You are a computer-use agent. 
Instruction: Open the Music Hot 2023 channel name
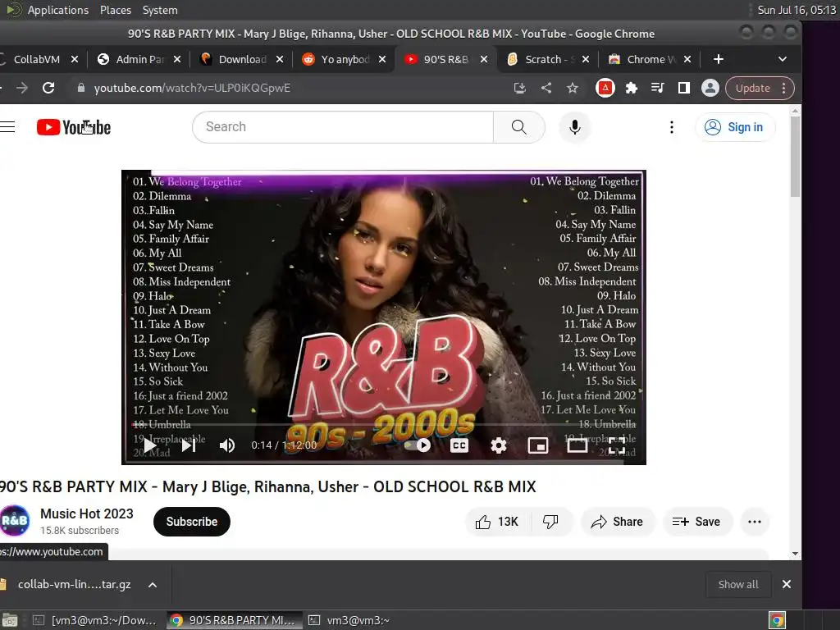coord(87,514)
